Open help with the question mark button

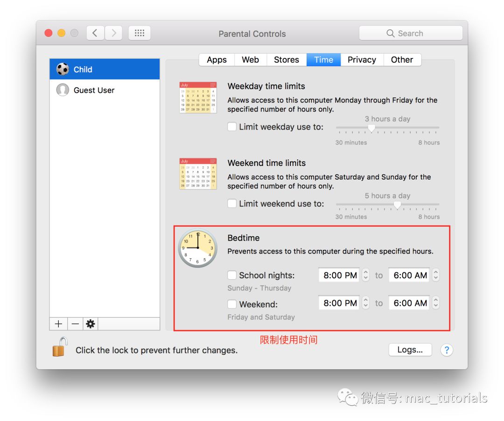447,350
